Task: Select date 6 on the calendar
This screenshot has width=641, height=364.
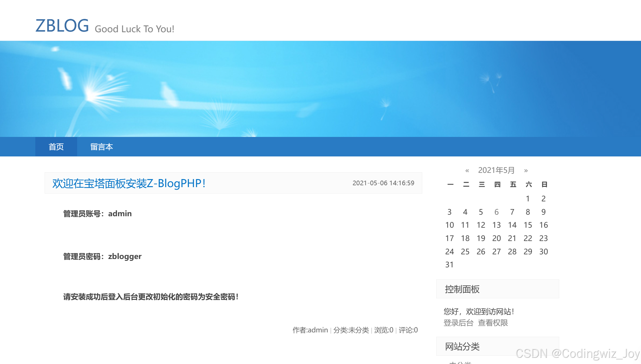Action: 496,212
